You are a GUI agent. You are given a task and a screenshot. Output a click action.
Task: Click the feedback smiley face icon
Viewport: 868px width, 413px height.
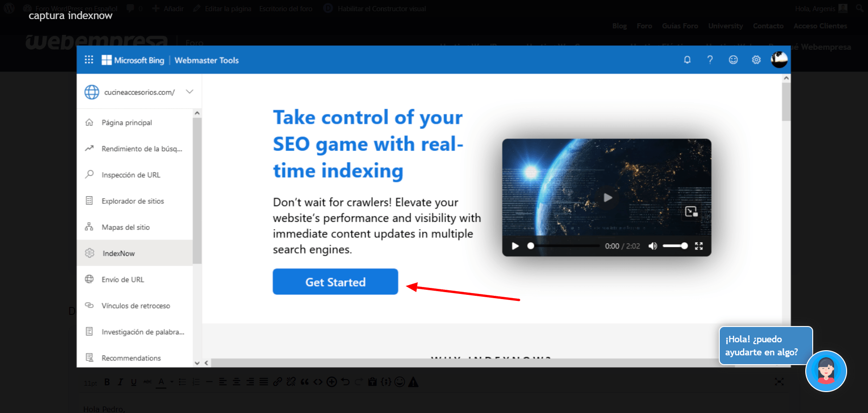(733, 60)
